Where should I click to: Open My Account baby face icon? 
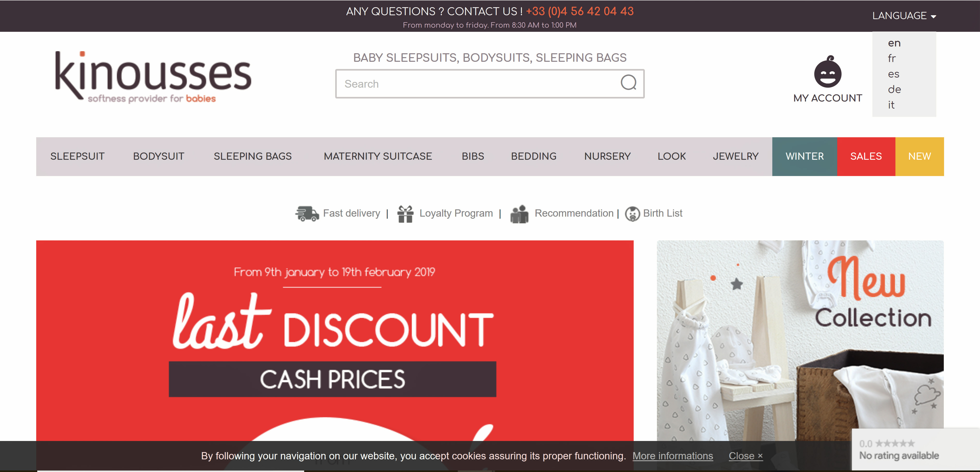(827, 72)
